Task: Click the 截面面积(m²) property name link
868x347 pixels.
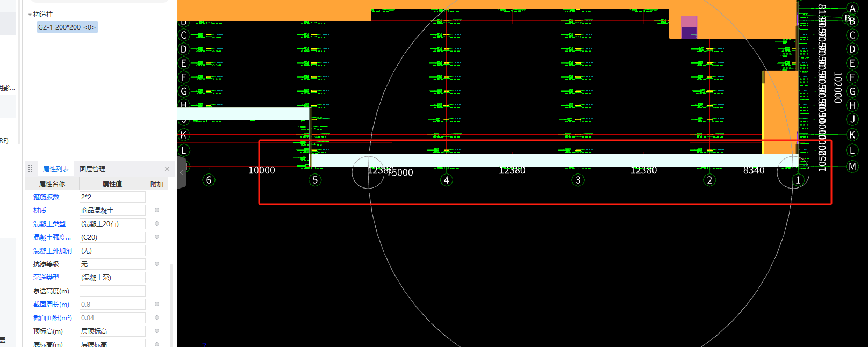Action: tap(53, 318)
